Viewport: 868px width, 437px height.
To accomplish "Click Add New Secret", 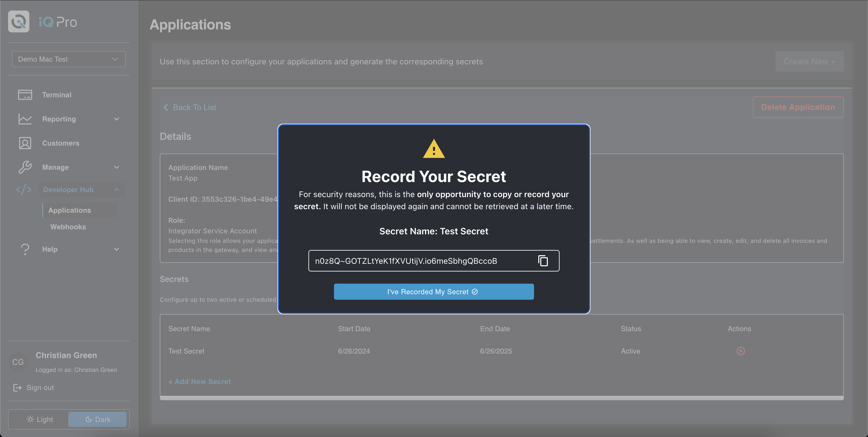I will click(200, 381).
